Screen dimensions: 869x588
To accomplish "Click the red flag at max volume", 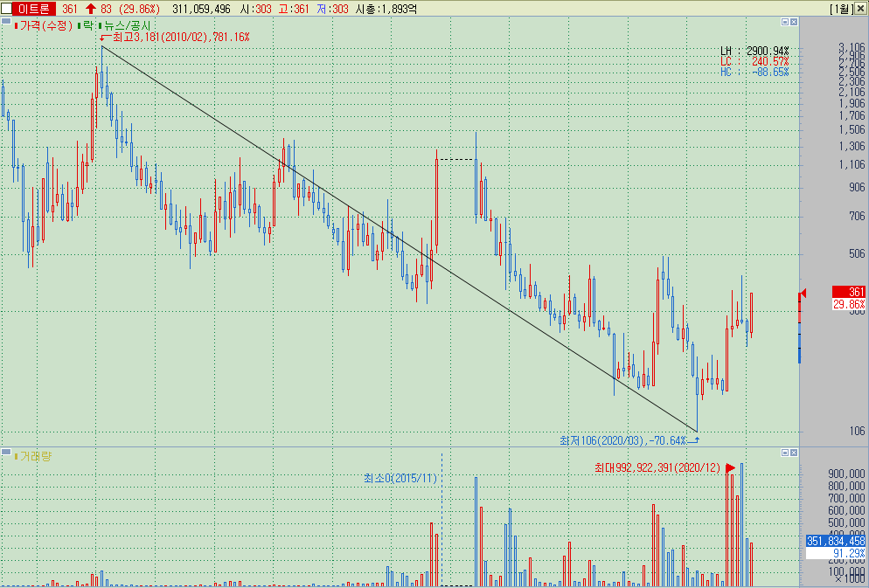I will 731,468.
